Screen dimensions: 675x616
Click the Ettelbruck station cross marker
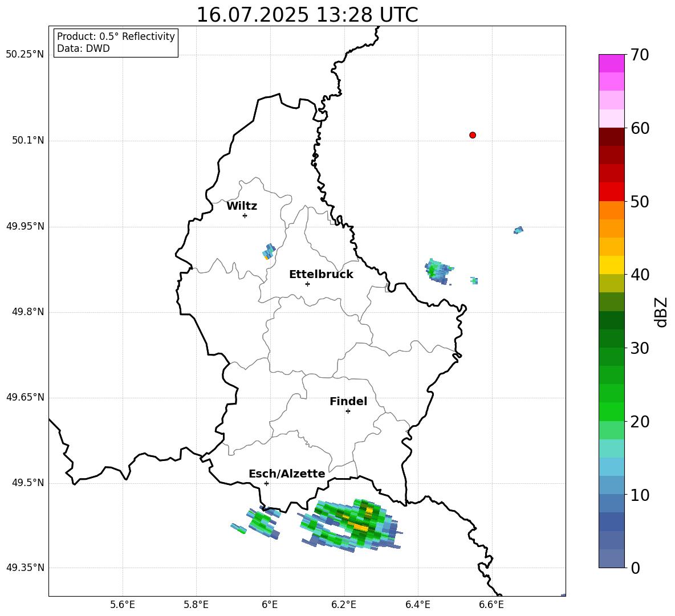(307, 284)
